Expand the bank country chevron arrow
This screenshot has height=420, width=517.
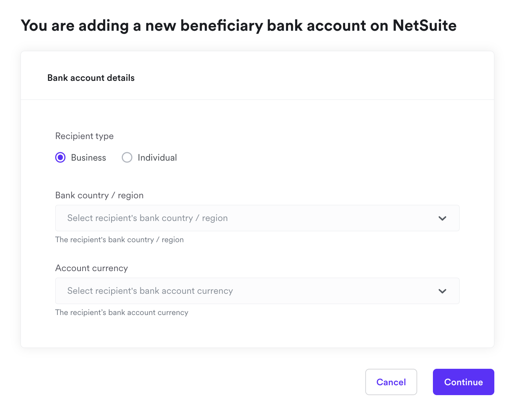pyautogui.click(x=442, y=218)
